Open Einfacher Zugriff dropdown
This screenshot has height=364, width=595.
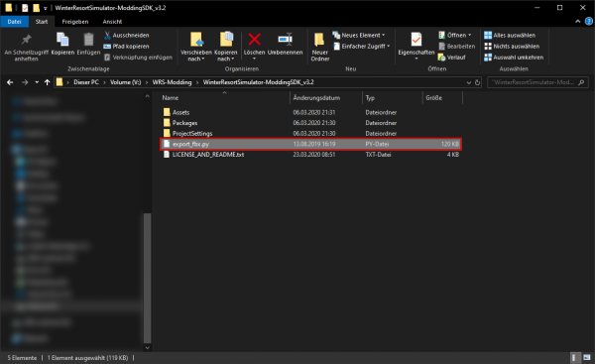(361, 47)
